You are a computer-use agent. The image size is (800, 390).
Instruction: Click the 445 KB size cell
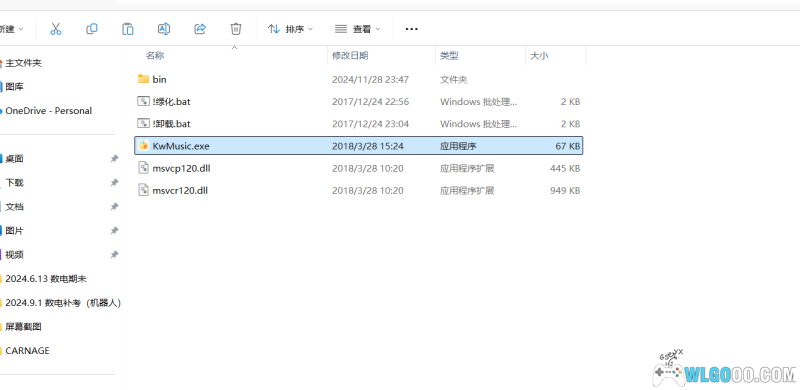[x=565, y=168]
